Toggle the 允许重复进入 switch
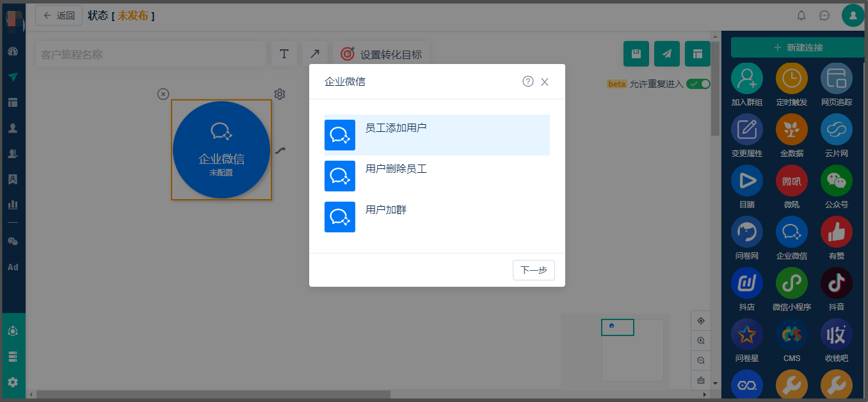868x402 pixels. (x=698, y=84)
